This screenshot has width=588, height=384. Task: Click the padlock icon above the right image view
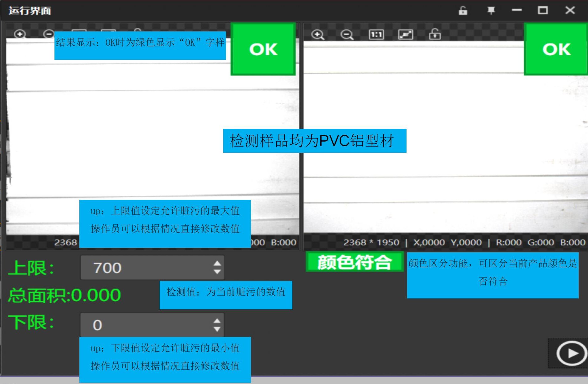[x=435, y=34]
